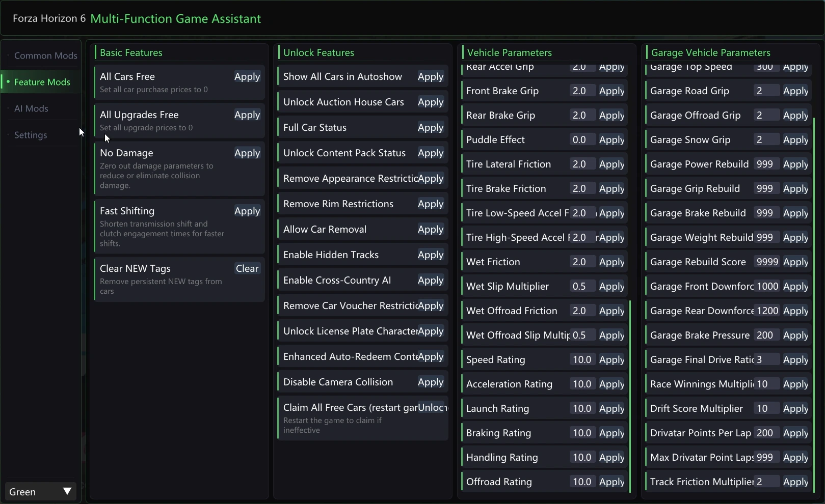Edit the Race Winnings Multiplier value
825x504 pixels.
click(x=766, y=384)
